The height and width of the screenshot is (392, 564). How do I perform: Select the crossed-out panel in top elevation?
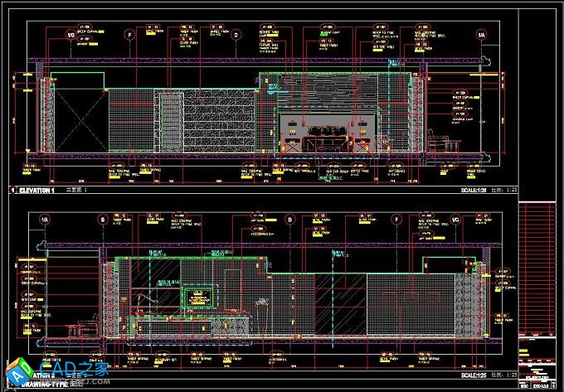coord(80,122)
